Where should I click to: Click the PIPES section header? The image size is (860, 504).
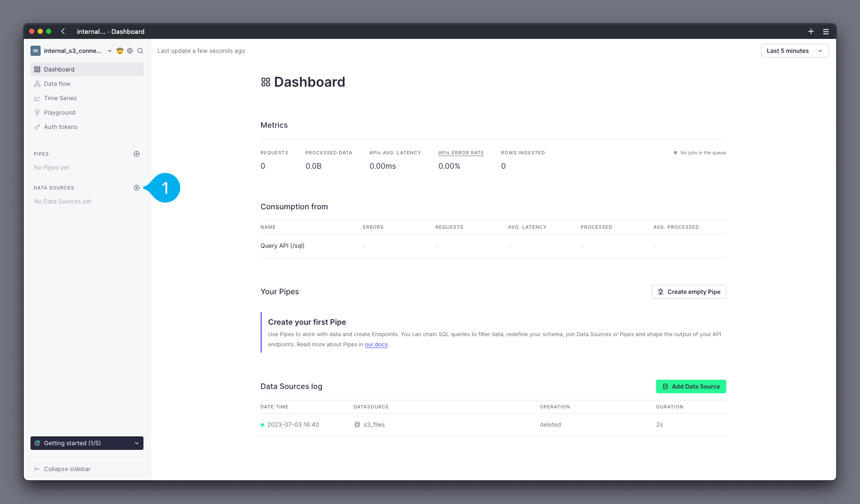(x=41, y=154)
